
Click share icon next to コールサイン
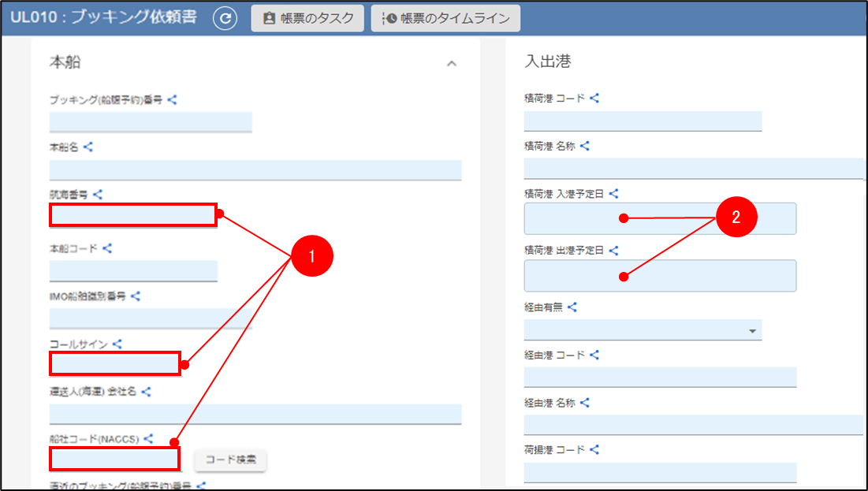tap(117, 344)
